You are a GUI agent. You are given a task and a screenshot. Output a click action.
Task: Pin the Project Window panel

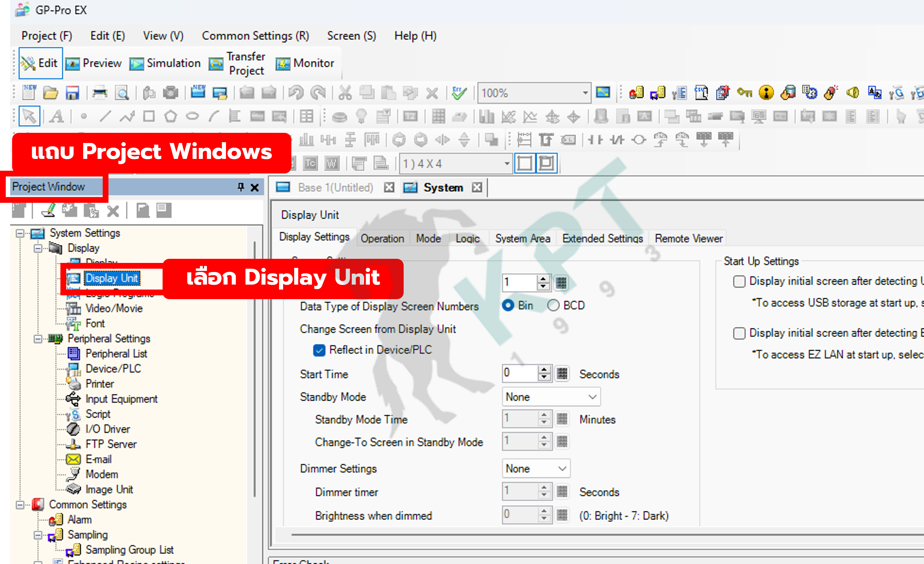pos(241,187)
